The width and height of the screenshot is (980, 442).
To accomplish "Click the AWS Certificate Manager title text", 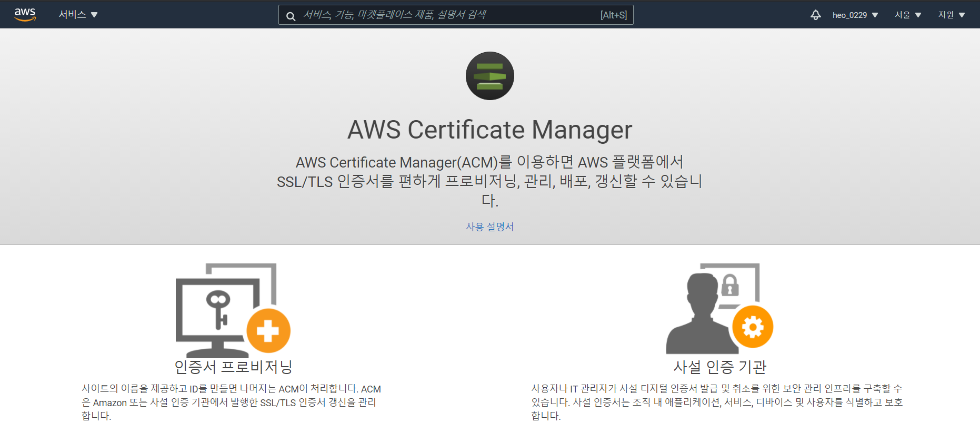I will coord(490,130).
